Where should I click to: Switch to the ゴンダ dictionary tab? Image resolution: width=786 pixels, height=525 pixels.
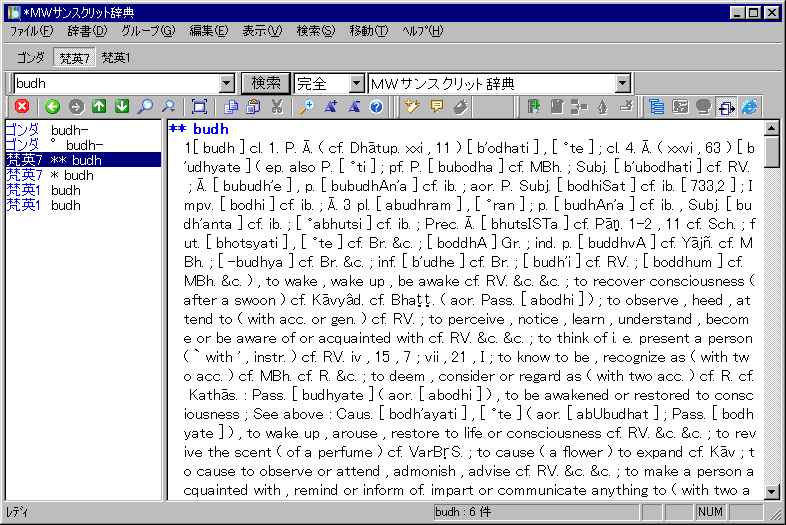pyautogui.click(x=31, y=58)
